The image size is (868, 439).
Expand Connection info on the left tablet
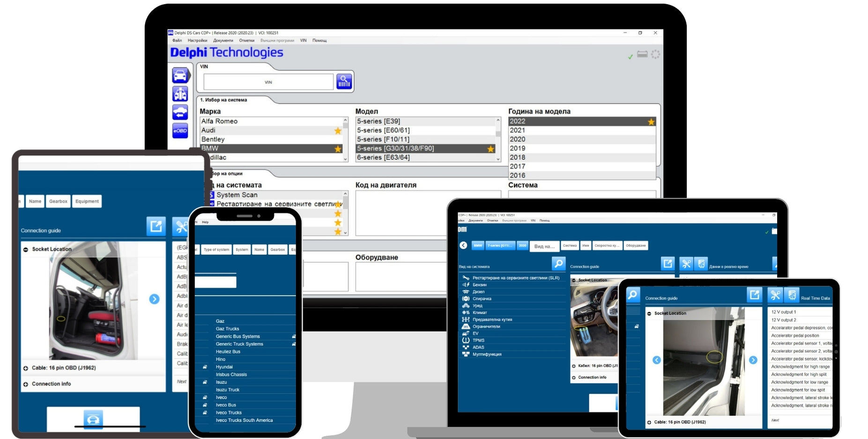pyautogui.click(x=26, y=384)
